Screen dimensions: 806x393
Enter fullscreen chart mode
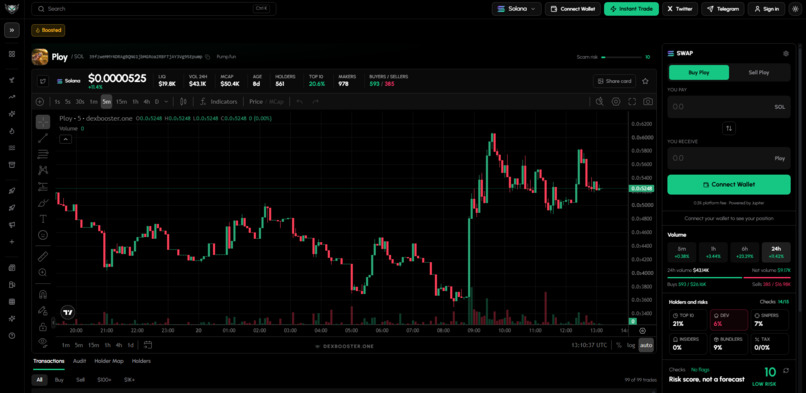(632, 102)
